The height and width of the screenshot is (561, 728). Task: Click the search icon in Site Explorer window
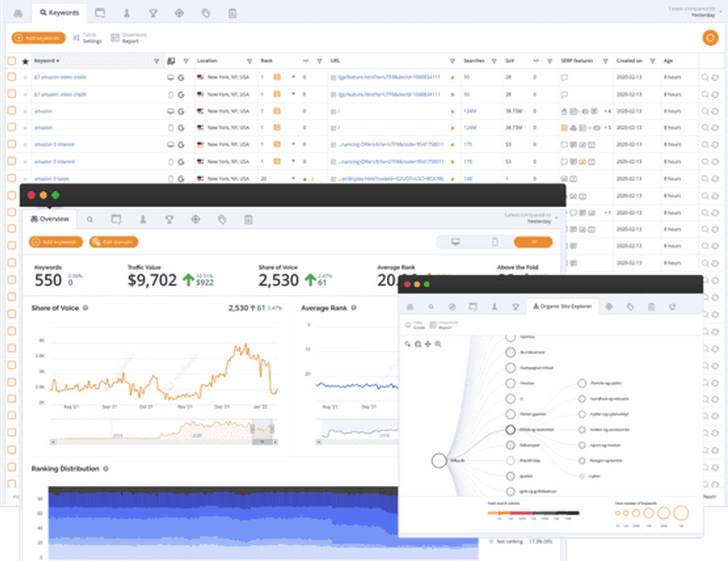[431, 307]
